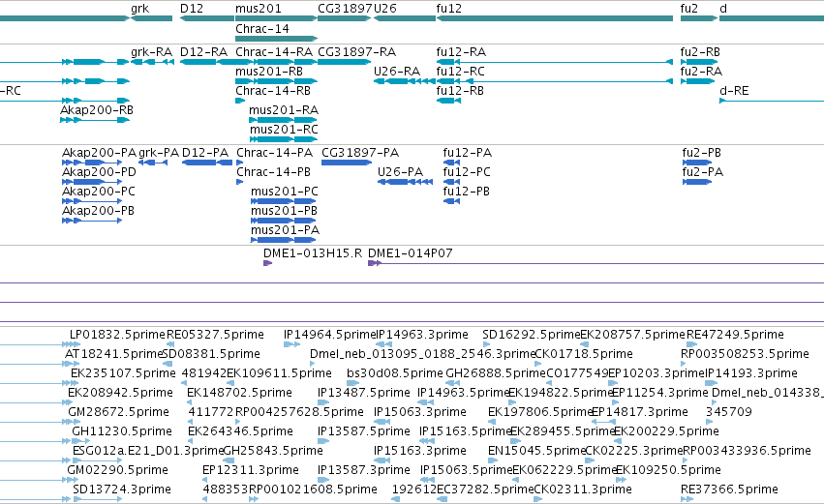Select transcript mus201-RB
Viewport: 824px width, 504px height.
tap(269, 72)
